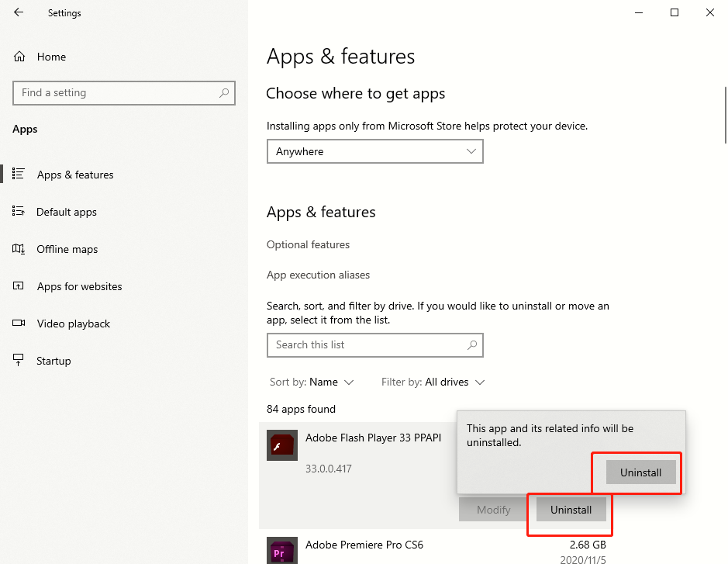Click the Adobe Flash Player app icon
The image size is (728, 564).
pyautogui.click(x=282, y=445)
